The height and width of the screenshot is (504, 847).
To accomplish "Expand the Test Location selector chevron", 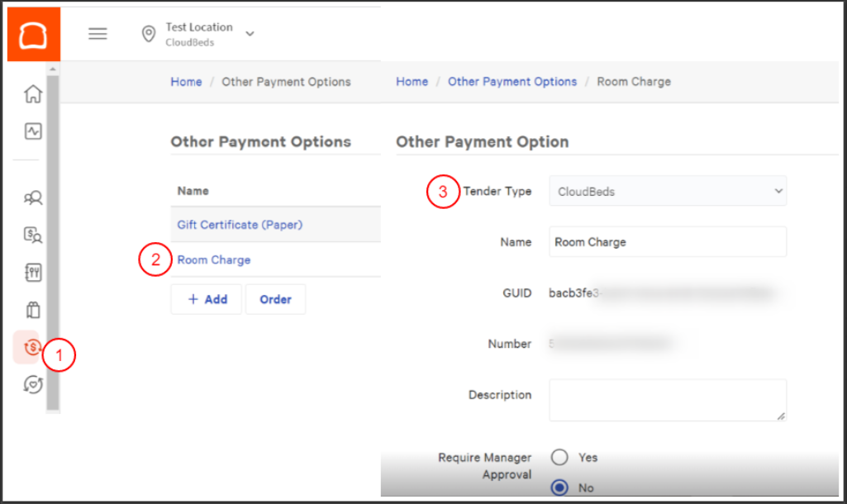I will point(250,34).
